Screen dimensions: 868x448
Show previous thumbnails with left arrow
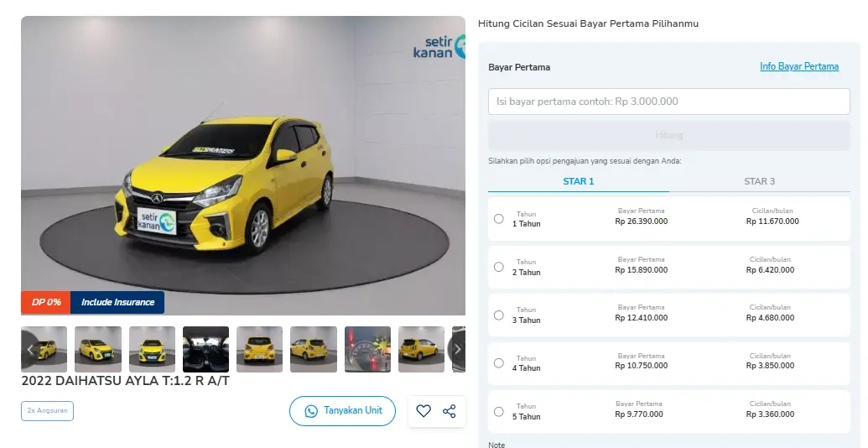[30, 349]
